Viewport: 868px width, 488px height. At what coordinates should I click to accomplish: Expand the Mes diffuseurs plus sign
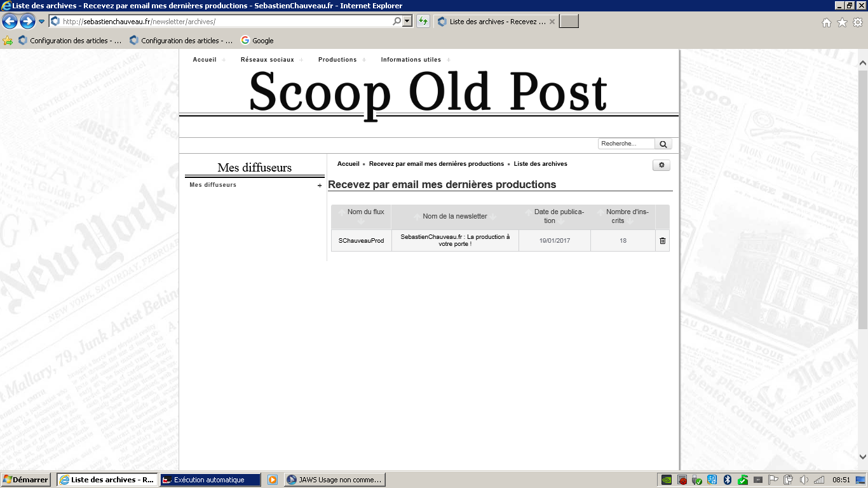pos(320,186)
